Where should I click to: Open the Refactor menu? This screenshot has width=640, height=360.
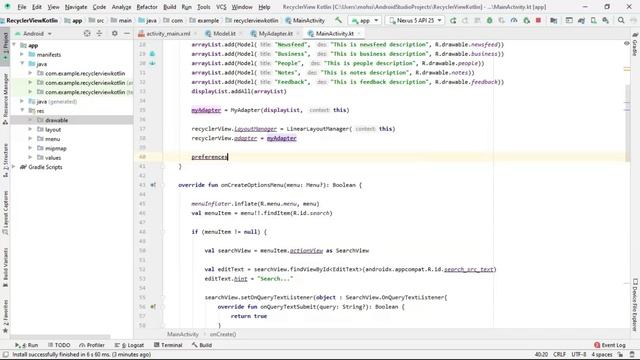pyautogui.click(x=147, y=7)
